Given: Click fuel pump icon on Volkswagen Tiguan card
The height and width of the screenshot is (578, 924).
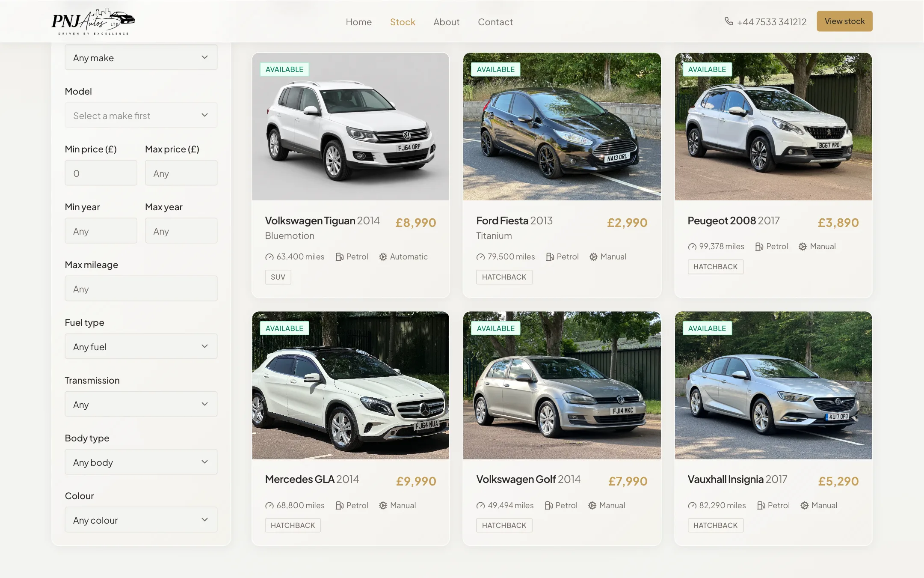Looking at the screenshot, I should [339, 257].
